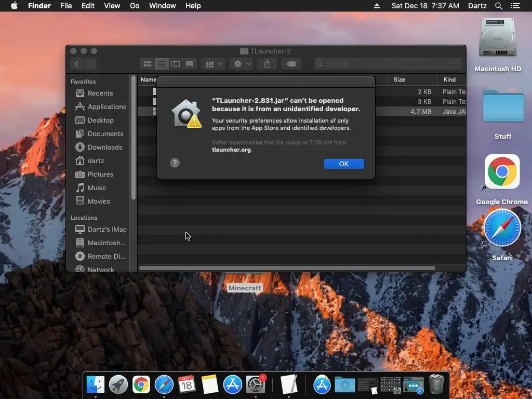Open help for the unidentified developer alert
This screenshot has height=399, width=532.
point(175,163)
